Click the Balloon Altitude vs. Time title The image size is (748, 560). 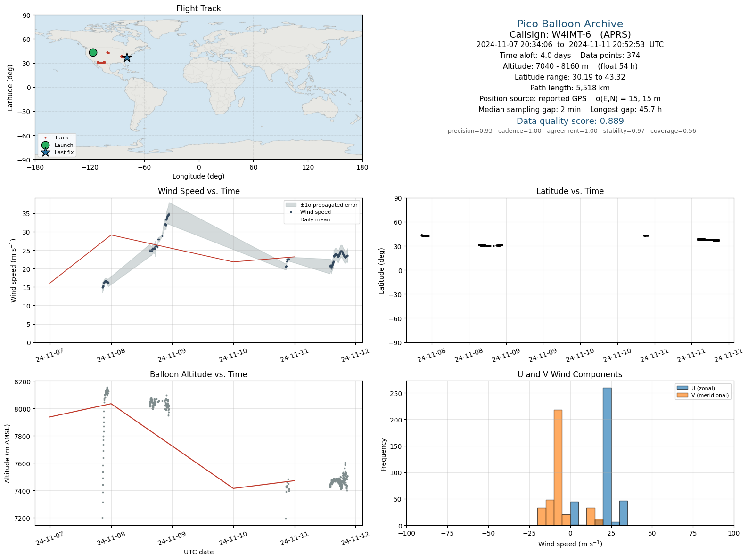[x=198, y=374]
